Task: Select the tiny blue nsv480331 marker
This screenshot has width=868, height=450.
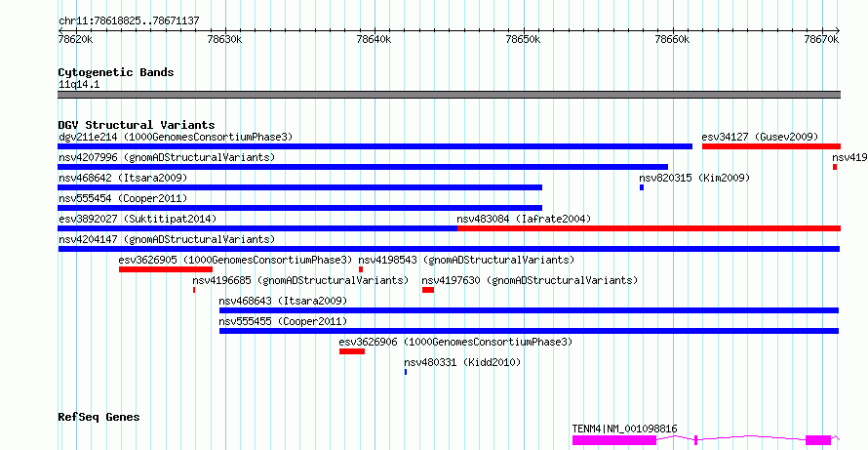Action: pyautogui.click(x=406, y=372)
